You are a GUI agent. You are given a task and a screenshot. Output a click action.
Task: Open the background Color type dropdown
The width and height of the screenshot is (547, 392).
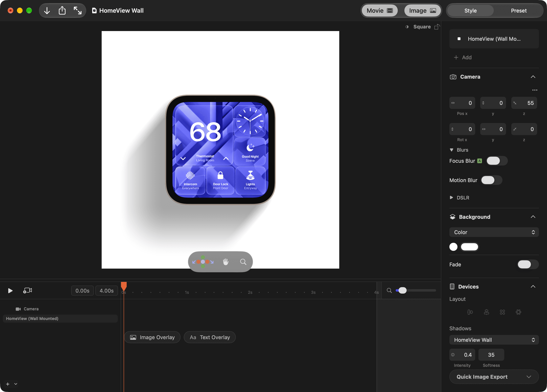(494, 232)
